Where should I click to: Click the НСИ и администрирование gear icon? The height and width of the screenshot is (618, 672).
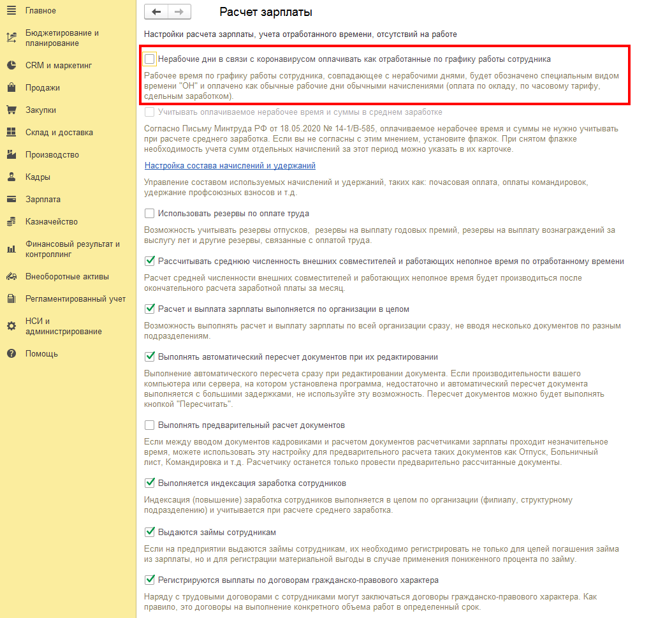(11, 326)
